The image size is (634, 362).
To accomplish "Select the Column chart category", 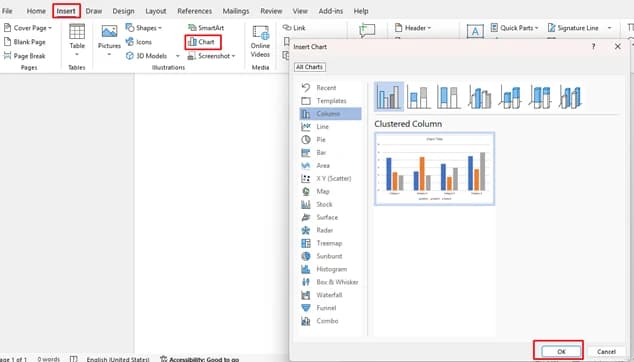I will tap(330, 114).
